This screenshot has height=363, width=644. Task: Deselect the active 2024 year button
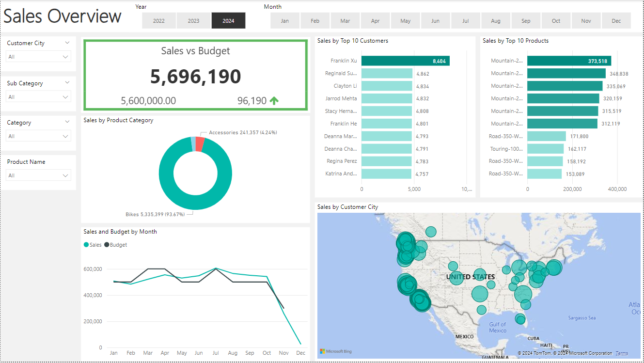point(228,21)
